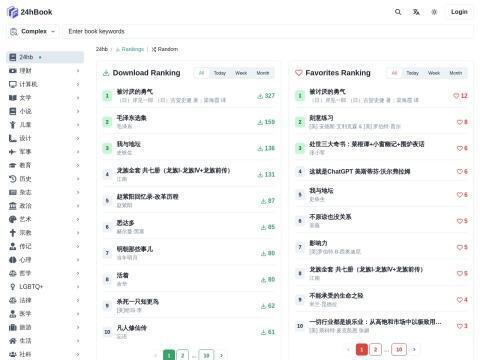Open the 社科 sidebar category
The image size is (480, 360).
pyautogui.click(x=45, y=354)
